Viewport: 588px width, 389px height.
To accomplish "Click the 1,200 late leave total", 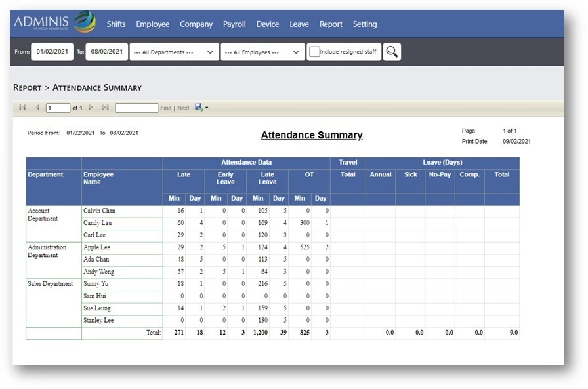I will click(261, 333).
